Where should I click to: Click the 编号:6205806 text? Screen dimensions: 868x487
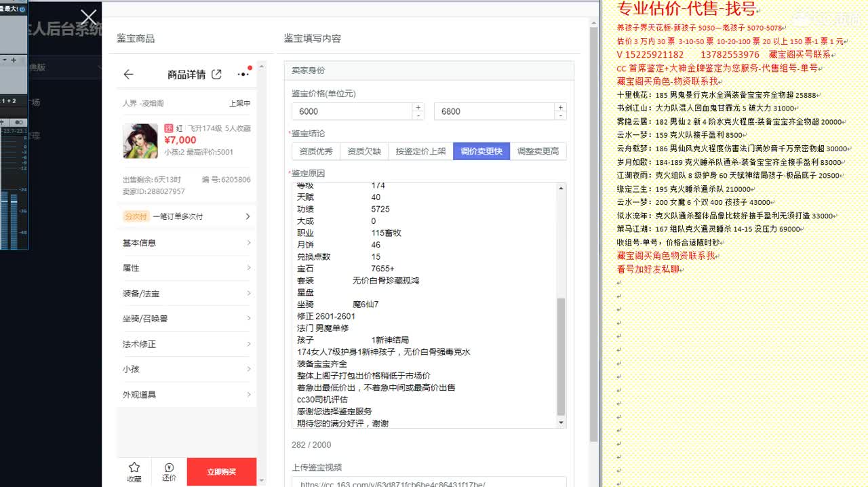[226, 180]
